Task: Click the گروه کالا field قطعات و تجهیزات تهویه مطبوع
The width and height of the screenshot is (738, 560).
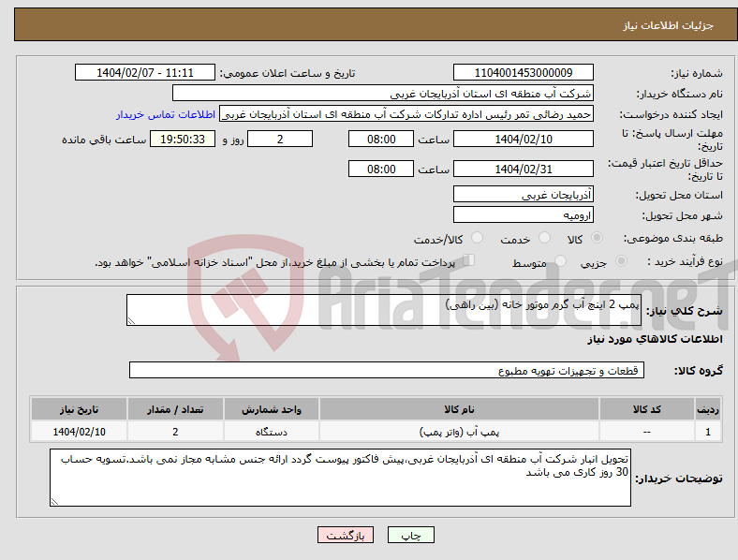Action: (x=387, y=370)
